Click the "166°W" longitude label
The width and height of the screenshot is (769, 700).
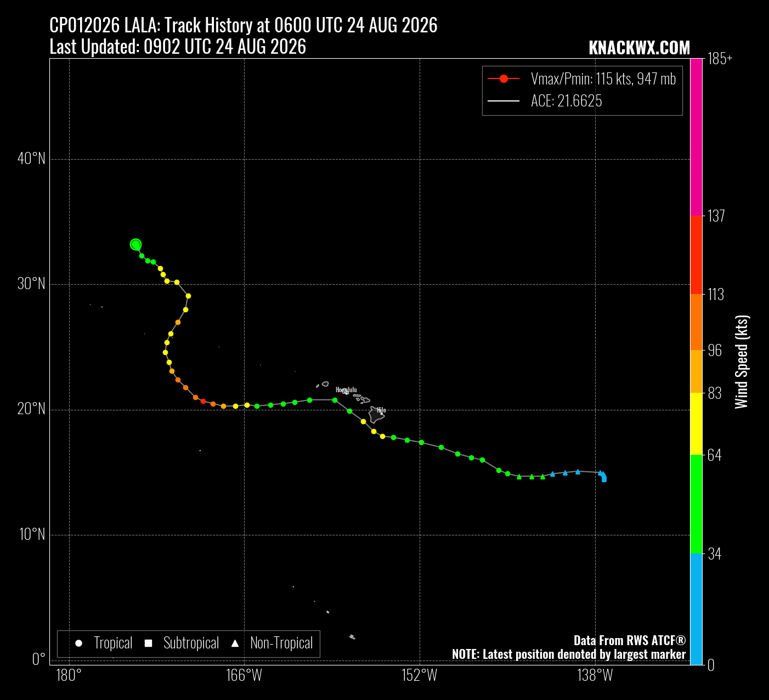tap(244, 675)
